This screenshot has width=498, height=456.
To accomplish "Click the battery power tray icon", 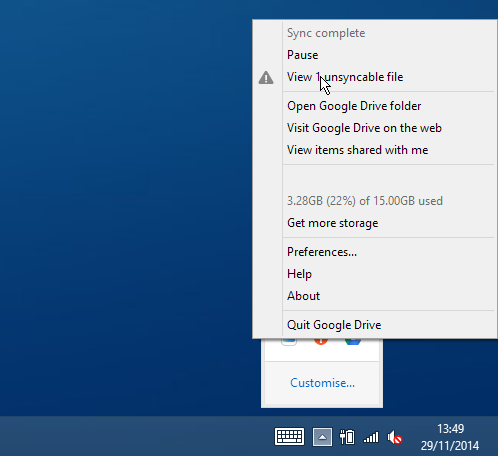I will point(347,437).
